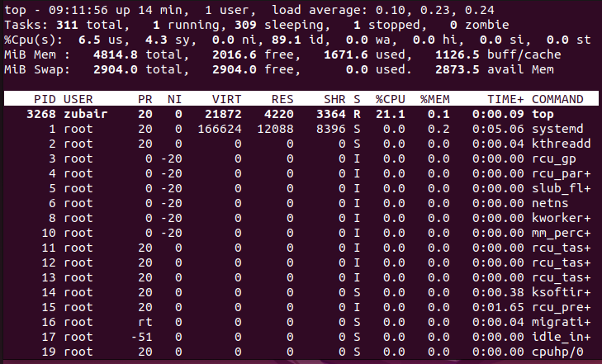Click the 311 total tasks value
The height and width of the screenshot is (364, 602).
coord(67,25)
